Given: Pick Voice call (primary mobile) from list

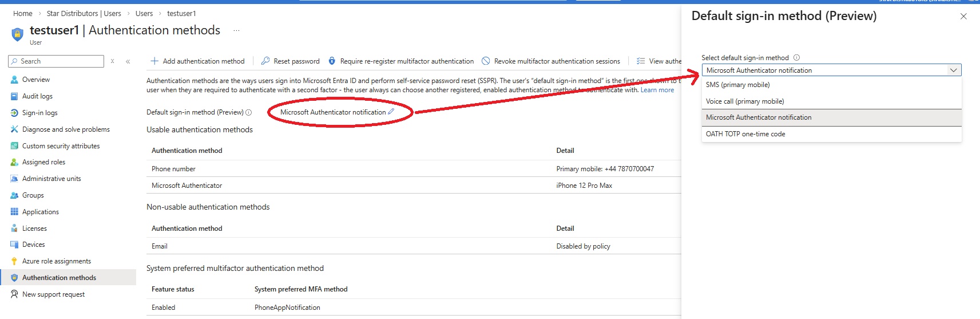Looking at the screenshot, I should pos(744,101).
